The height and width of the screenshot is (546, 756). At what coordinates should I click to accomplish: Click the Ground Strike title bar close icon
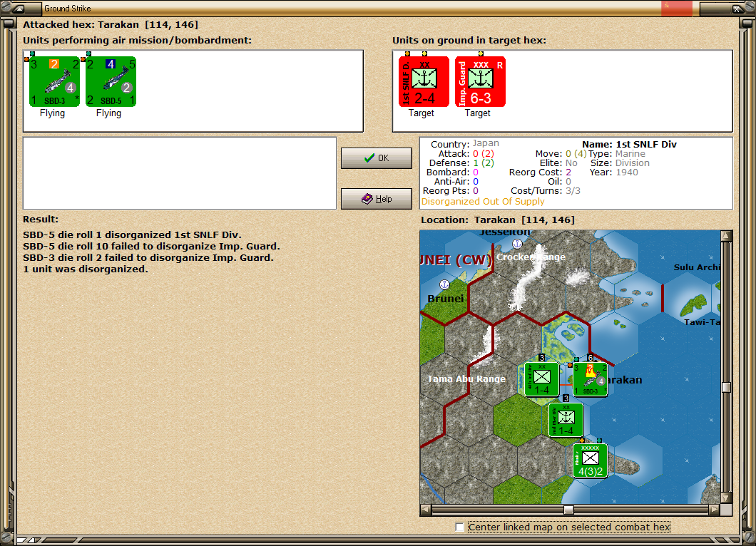click(737, 8)
